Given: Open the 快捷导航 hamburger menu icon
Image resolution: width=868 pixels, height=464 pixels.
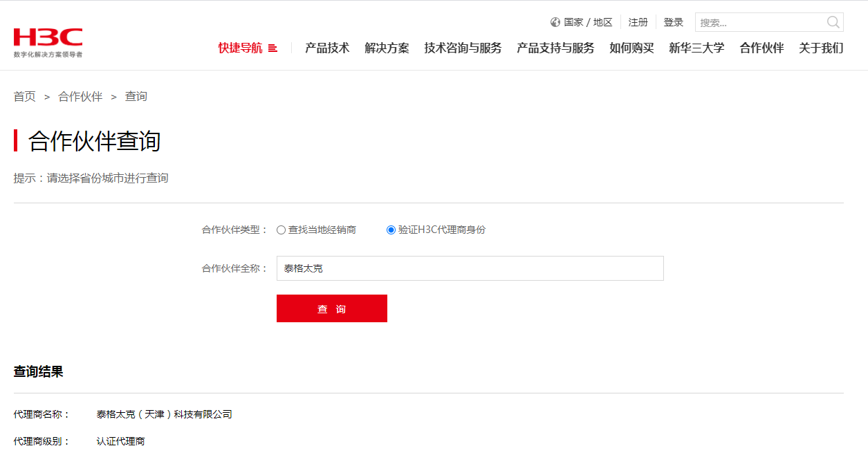Looking at the screenshot, I should (273, 48).
